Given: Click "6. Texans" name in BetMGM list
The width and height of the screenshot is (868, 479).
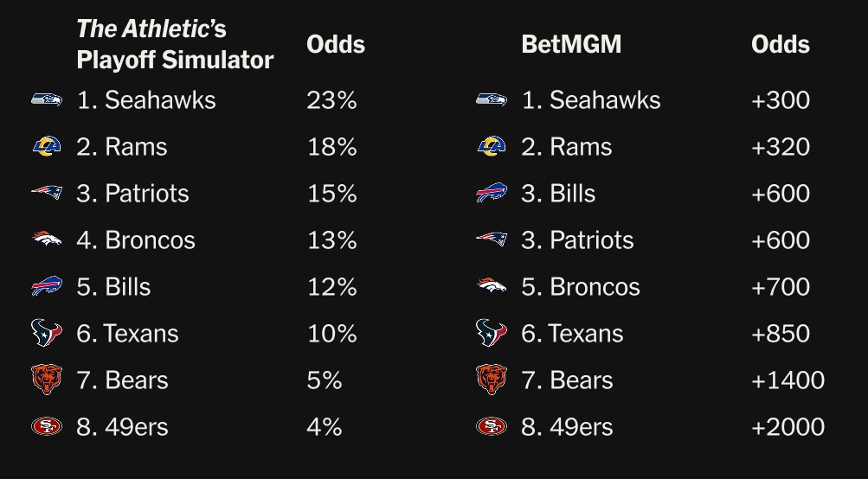Looking at the screenshot, I should click(x=572, y=333).
